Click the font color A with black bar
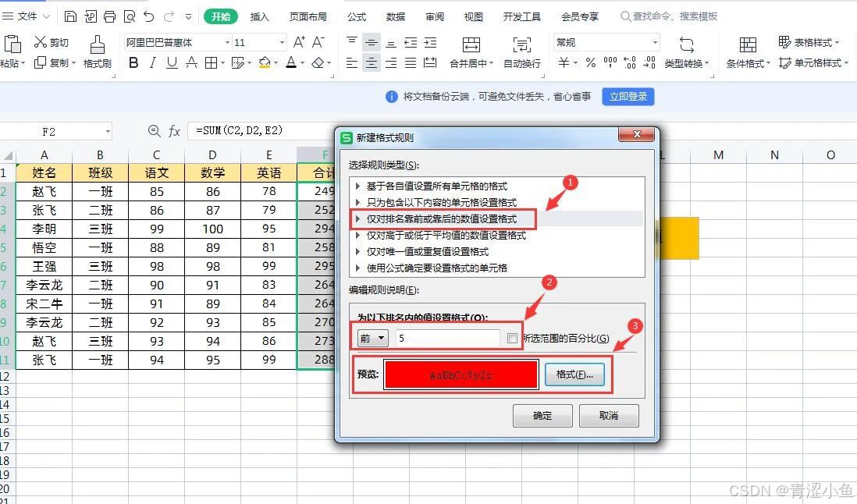 coord(291,62)
